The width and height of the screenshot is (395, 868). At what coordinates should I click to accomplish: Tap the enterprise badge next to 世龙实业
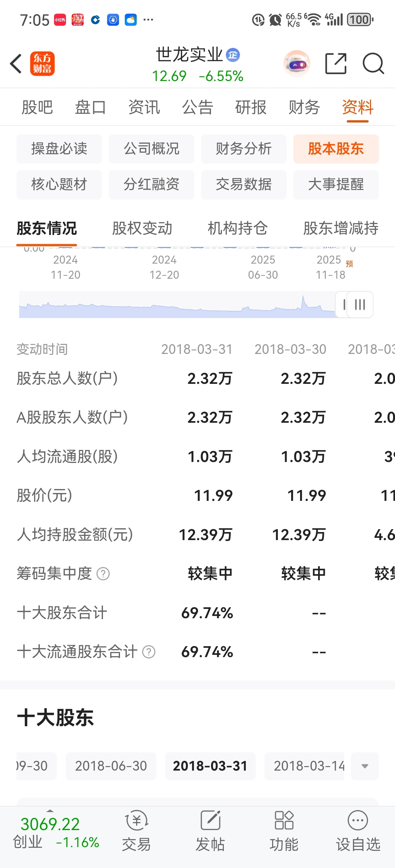[x=233, y=55]
